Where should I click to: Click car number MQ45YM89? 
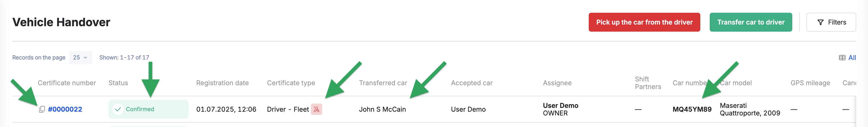[x=692, y=109]
